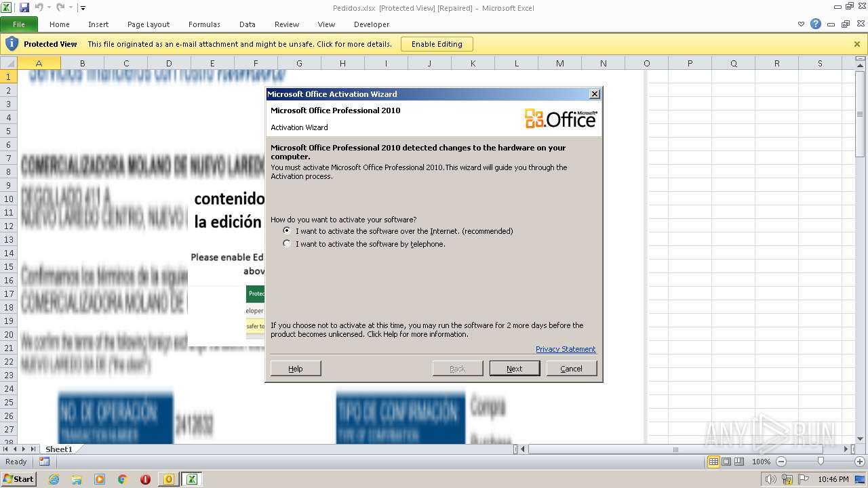Open the Review tab

coord(287,24)
